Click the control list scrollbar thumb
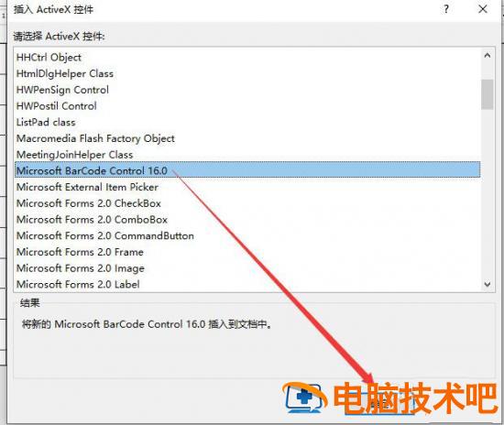The width and height of the screenshot is (504, 425). pyautogui.click(x=488, y=94)
